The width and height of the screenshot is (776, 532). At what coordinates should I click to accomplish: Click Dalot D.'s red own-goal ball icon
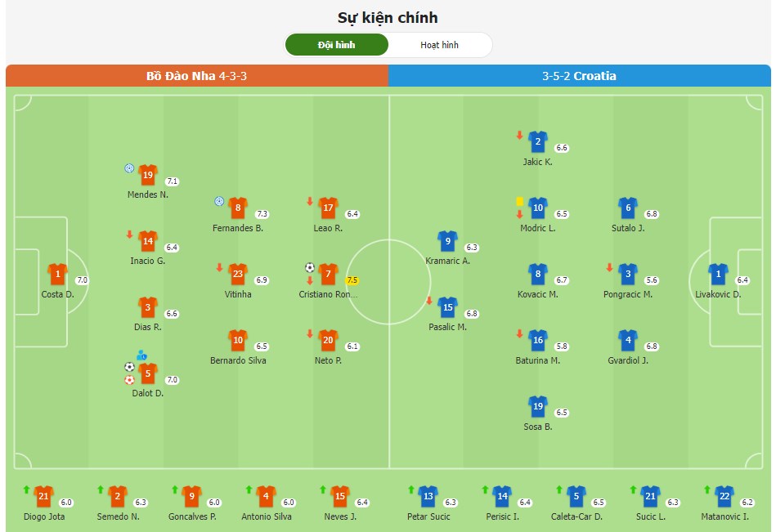(x=128, y=380)
